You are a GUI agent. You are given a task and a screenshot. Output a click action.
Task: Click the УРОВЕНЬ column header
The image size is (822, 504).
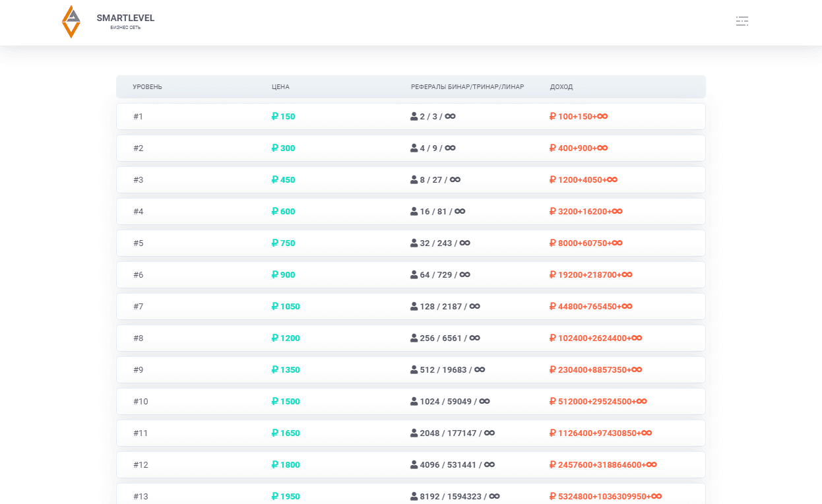(x=147, y=87)
